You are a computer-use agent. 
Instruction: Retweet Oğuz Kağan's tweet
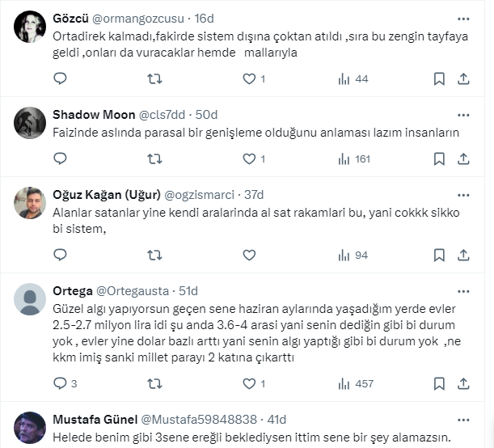pyautogui.click(x=154, y=255)
